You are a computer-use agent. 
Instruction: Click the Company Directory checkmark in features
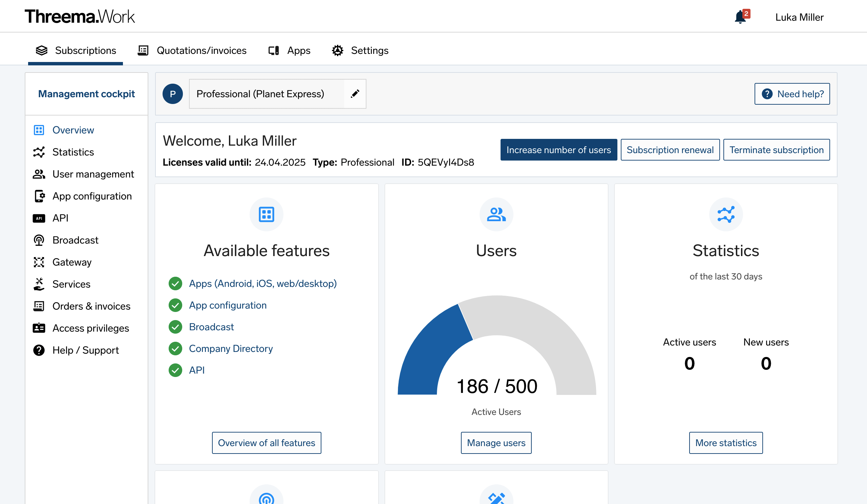[176, 349]
